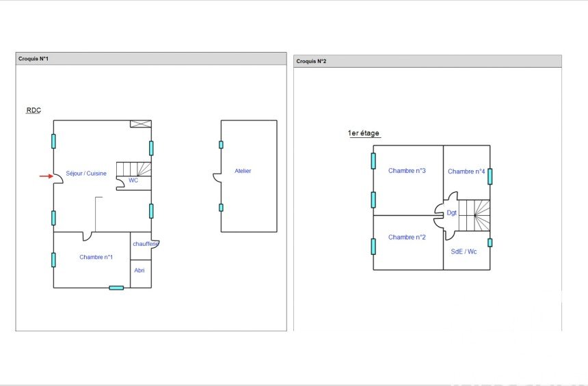The width and height of the screenshot is (588, 386).
Task: Select the Abri room label
Action: [139, 270]
